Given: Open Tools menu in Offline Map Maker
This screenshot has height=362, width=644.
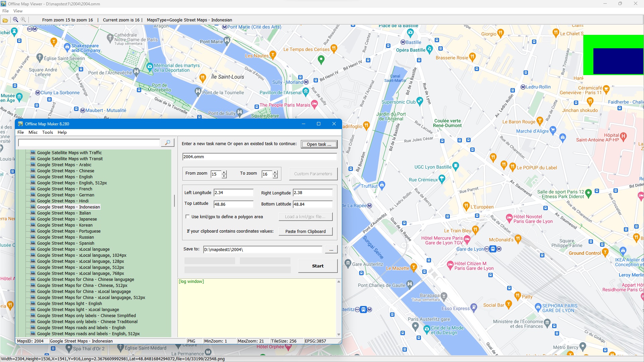Looking at the screenshot, I should [48, 132].
